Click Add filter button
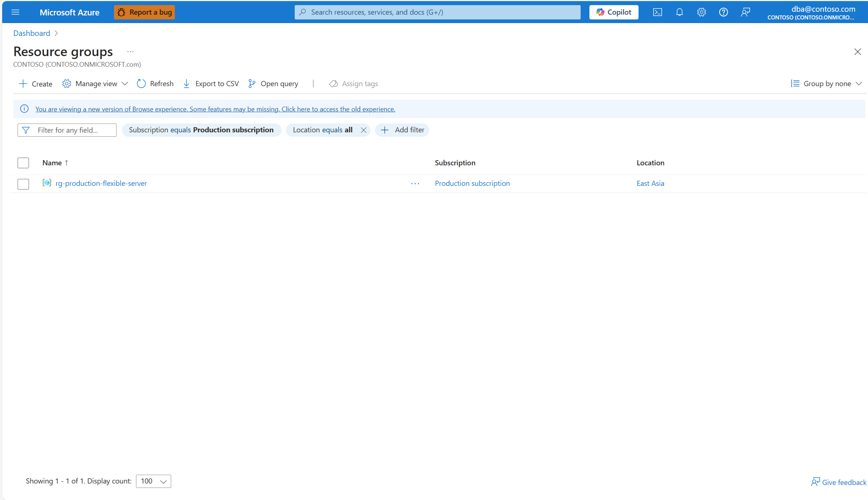 (x=402, y=130)
